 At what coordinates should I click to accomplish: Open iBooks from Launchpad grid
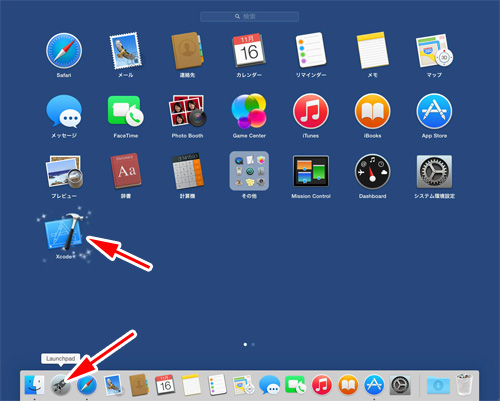[x=372, y=111]
